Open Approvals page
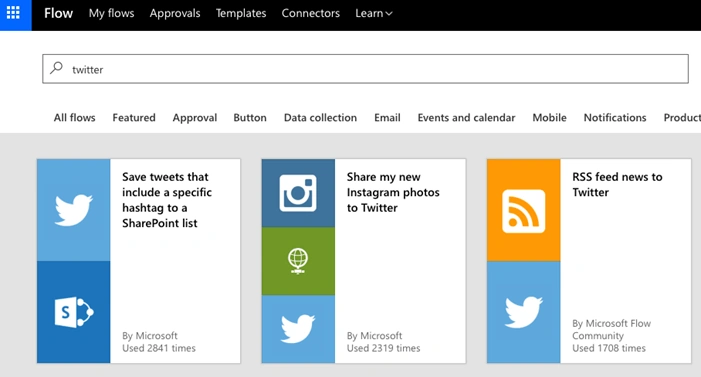The height and width of the screenshot is (377, 701). pos(175,13)
